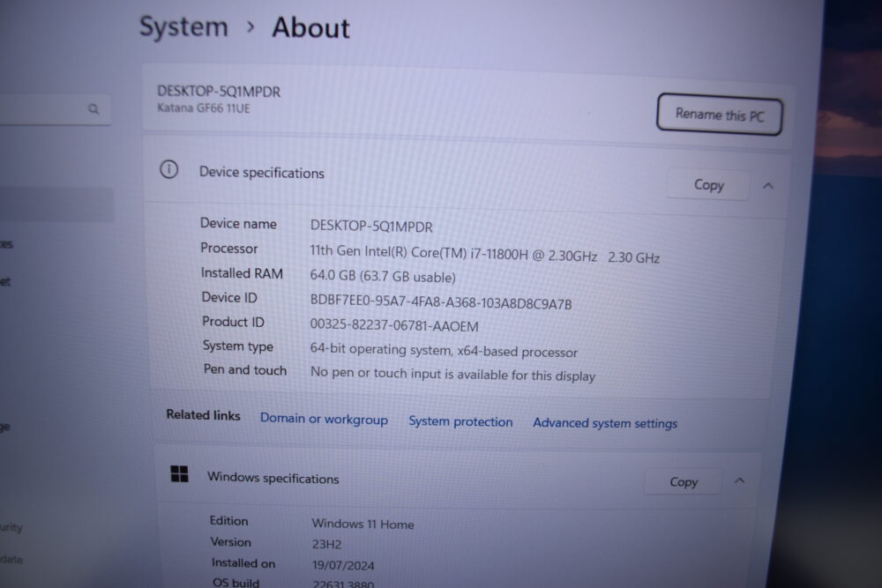Click the System type value 64-bit operating system

pyautogui.click(x=444, y=350)
